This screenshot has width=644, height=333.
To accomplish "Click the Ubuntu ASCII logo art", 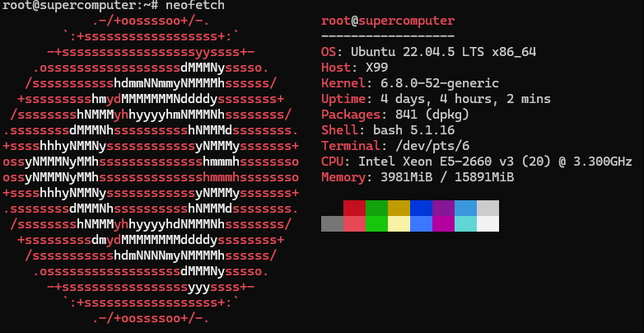I will 151,169.
